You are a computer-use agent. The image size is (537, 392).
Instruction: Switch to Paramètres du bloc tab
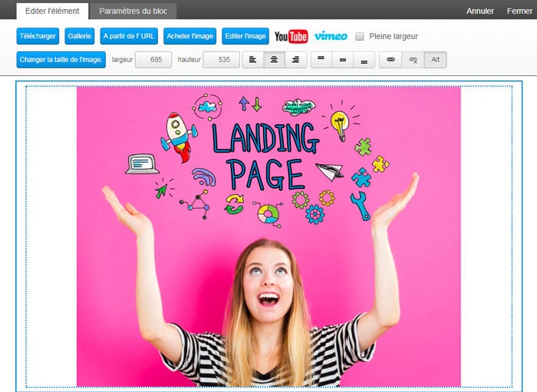point(137,11)
